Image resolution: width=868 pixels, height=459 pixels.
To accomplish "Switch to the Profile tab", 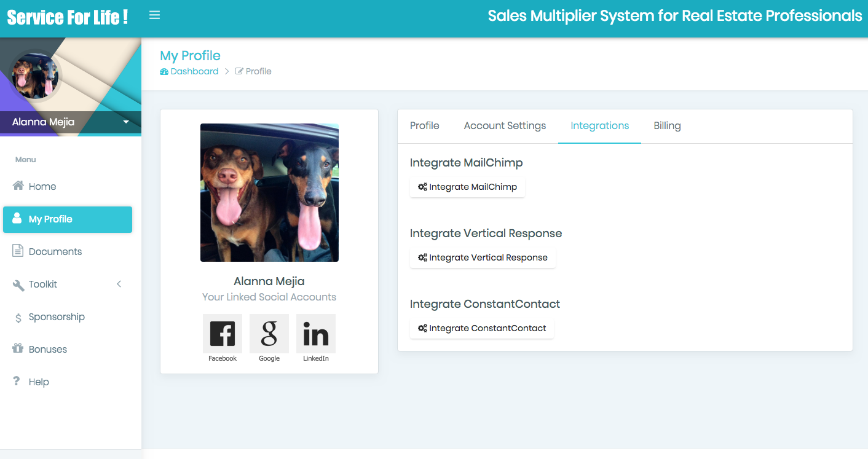I will [424, 125].
